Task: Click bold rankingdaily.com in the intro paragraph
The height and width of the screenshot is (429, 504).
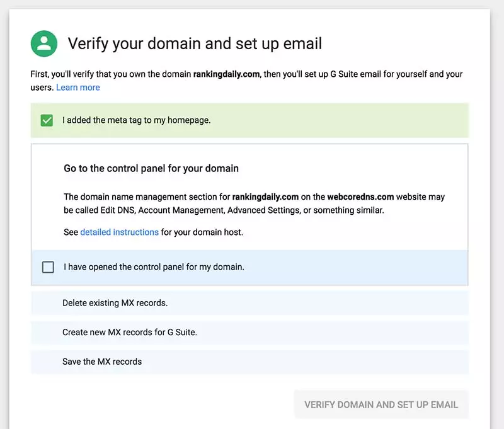Action: pyautogui.click(x=227, y=74)
